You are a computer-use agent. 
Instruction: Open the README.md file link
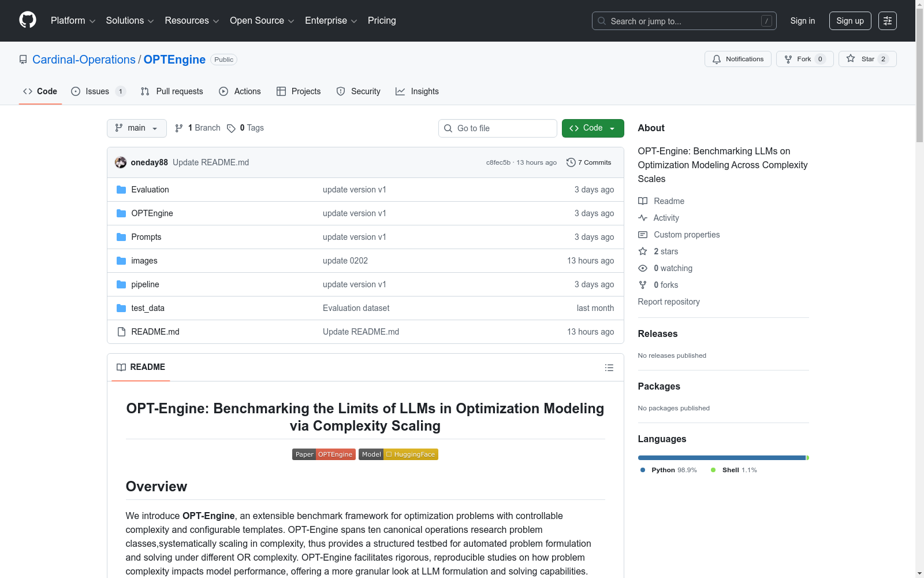pyautogui.click(x=155, y=332)
